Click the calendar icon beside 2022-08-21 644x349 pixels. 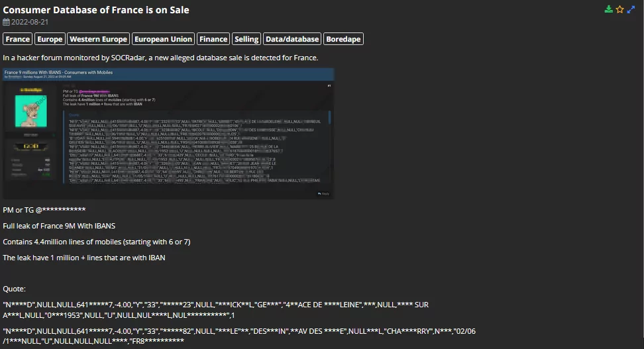click(x=6, y=22)
